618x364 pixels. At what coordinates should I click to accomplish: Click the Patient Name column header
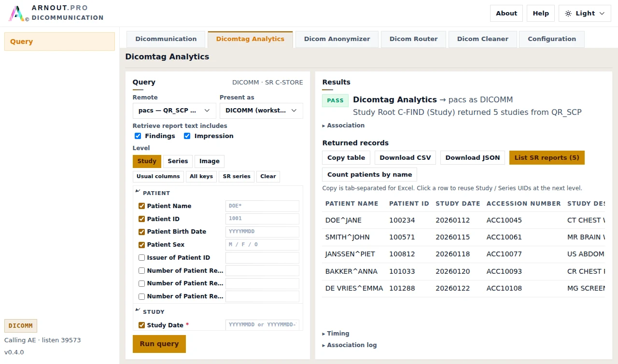click(x=352, y=204)
